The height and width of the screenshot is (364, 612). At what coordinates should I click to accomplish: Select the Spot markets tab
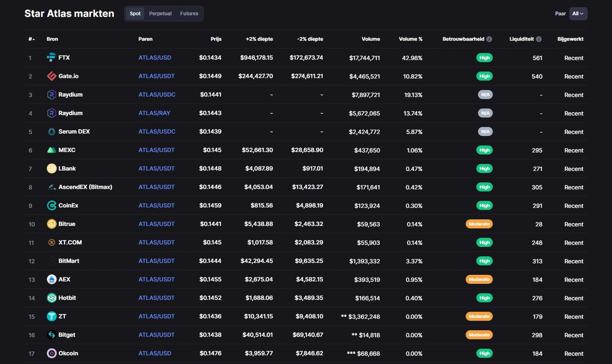point(135,14)
